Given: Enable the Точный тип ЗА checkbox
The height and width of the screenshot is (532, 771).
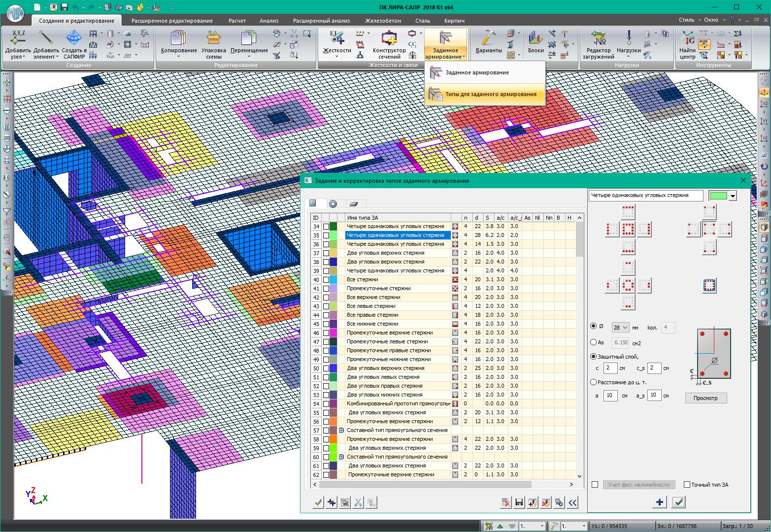Looking at the screenshot, I should [x=686, y=485].
